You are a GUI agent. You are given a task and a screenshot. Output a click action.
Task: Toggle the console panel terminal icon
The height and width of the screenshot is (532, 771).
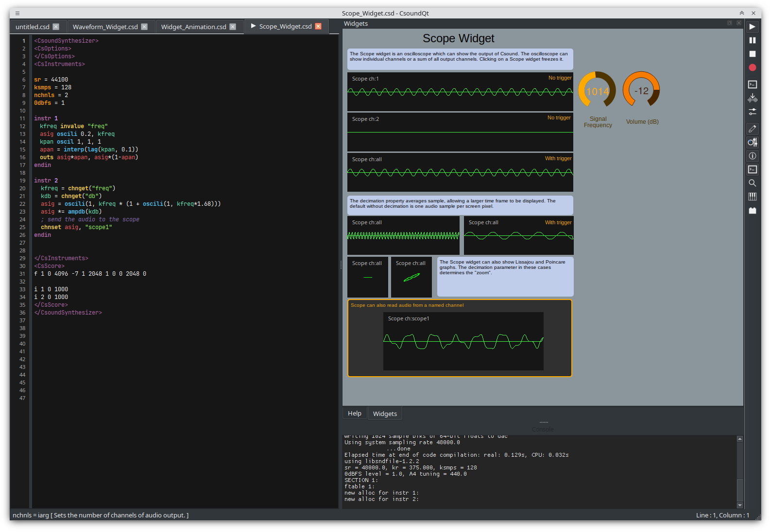click(x=752, y=169)
